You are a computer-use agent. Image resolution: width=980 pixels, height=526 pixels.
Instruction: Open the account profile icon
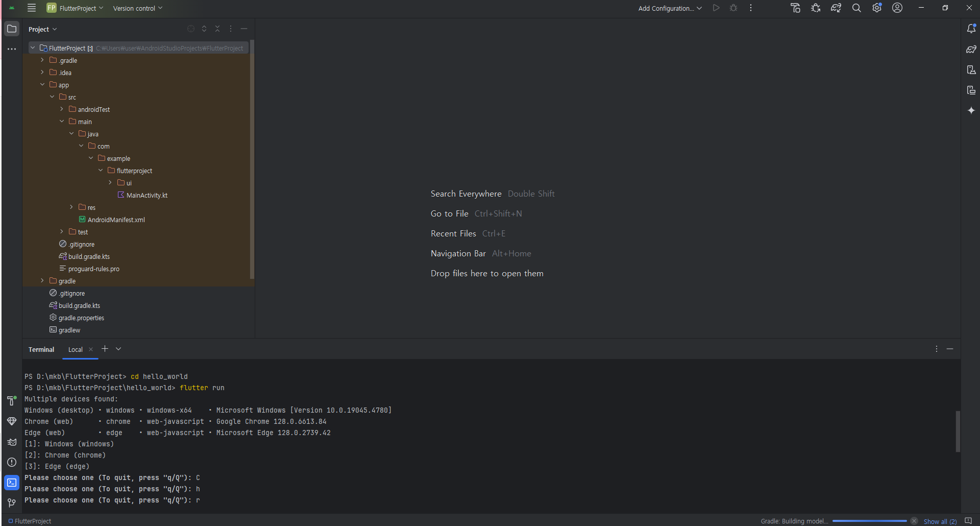[897, 8]
